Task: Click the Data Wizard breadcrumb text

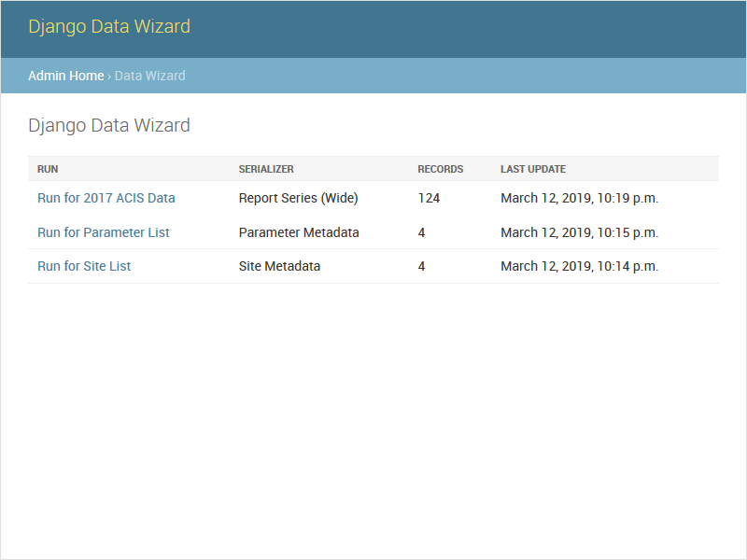Action: (150, 76)
